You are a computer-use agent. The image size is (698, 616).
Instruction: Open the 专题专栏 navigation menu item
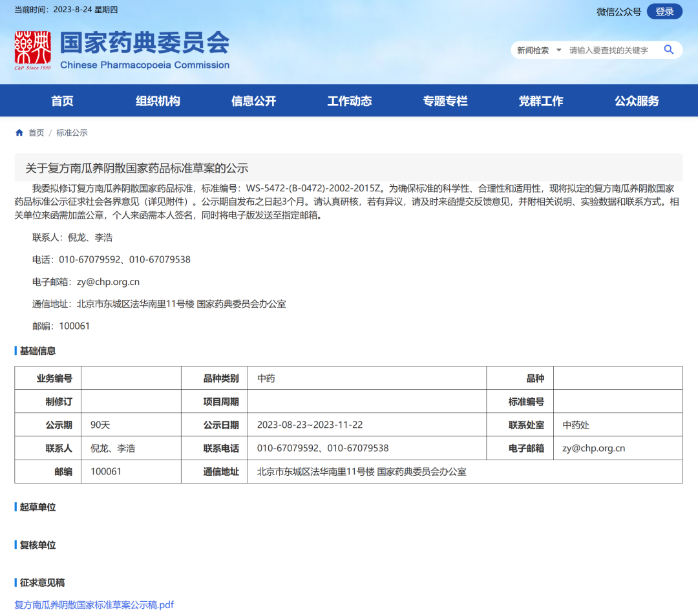tap(445, 101)
